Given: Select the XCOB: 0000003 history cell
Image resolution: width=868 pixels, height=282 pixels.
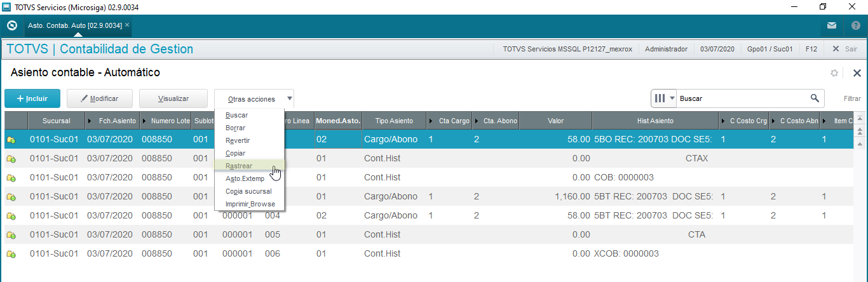Looking at the screenshot, I should click(x=655, y=254).
